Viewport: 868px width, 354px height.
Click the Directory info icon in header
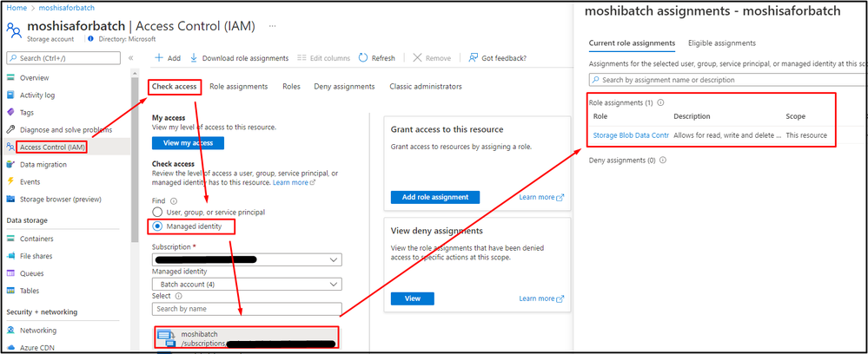90,39
